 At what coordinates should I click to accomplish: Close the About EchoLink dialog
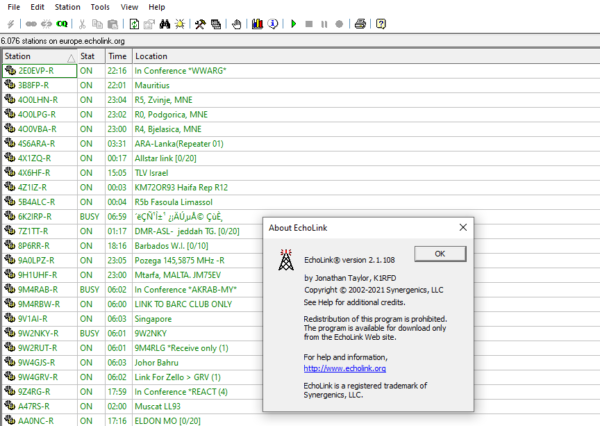click(463, 227)
